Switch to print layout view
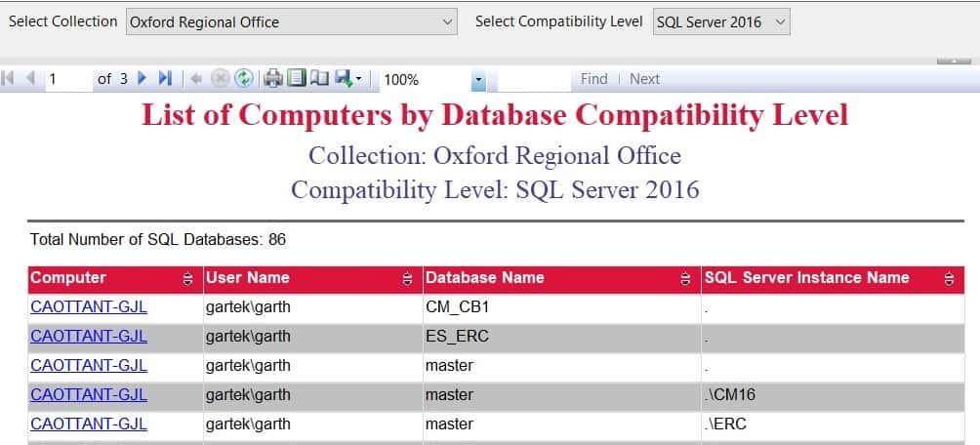 [297, 79]
